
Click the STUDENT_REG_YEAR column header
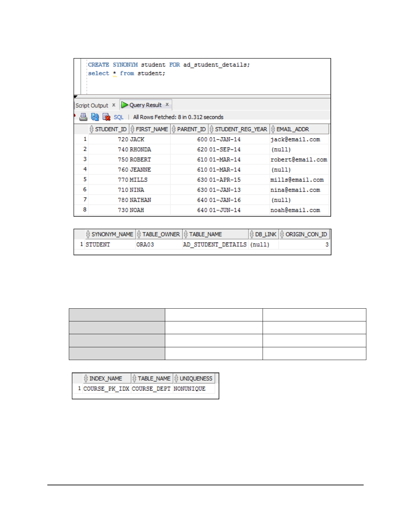(239, 129)
